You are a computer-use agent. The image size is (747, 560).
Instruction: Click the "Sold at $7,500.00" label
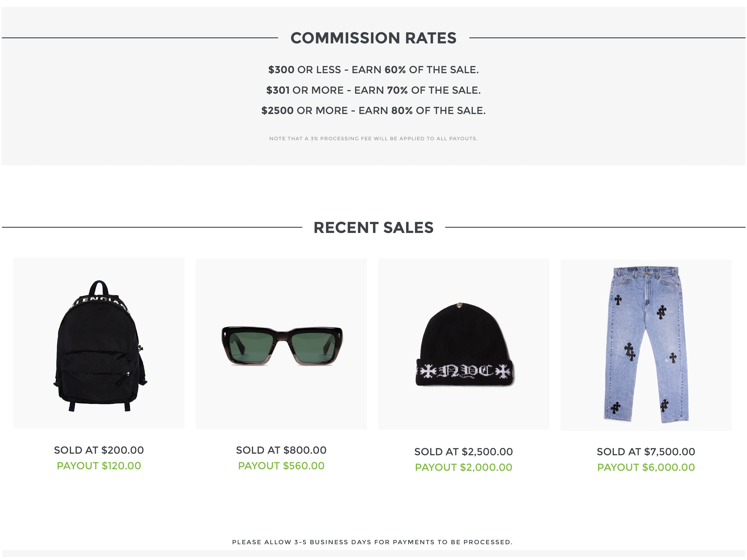point(646,452)
